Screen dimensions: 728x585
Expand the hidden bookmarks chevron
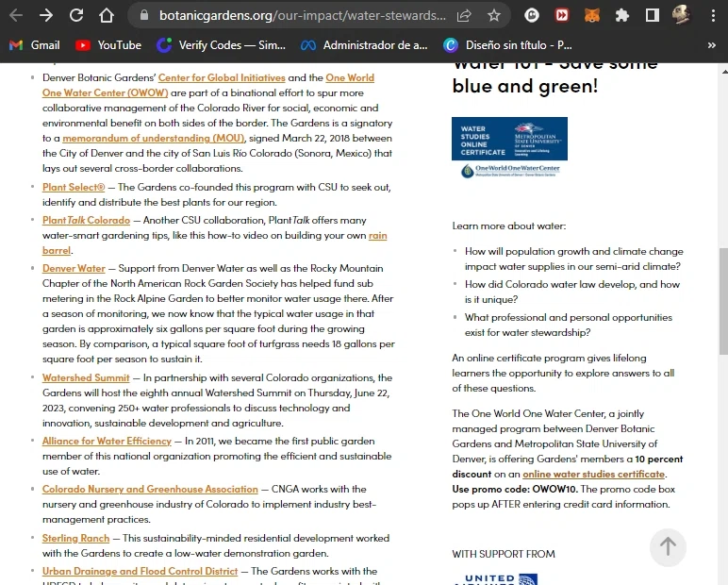coord(711,45)
